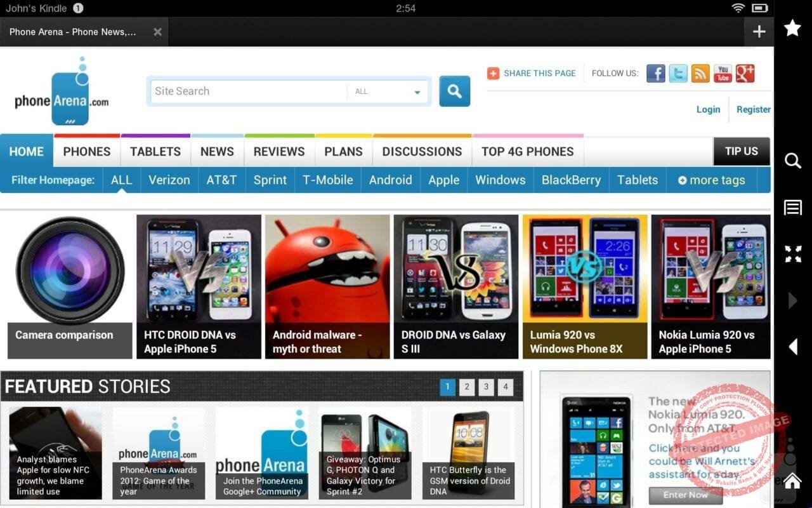Close the Phone Arena browser tab
Viewport: 812px width, 508px height.
coord(157,32)
